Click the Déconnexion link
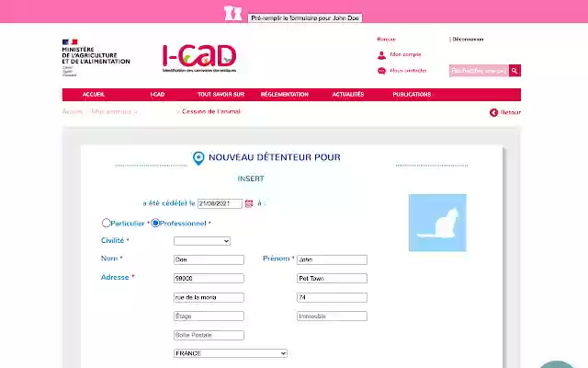The height and width of the screenshot is (368, 588). 468,39
